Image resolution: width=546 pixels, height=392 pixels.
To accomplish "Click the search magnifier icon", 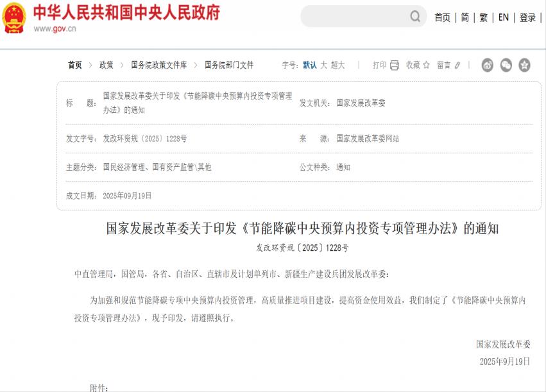I will (415, 17).
